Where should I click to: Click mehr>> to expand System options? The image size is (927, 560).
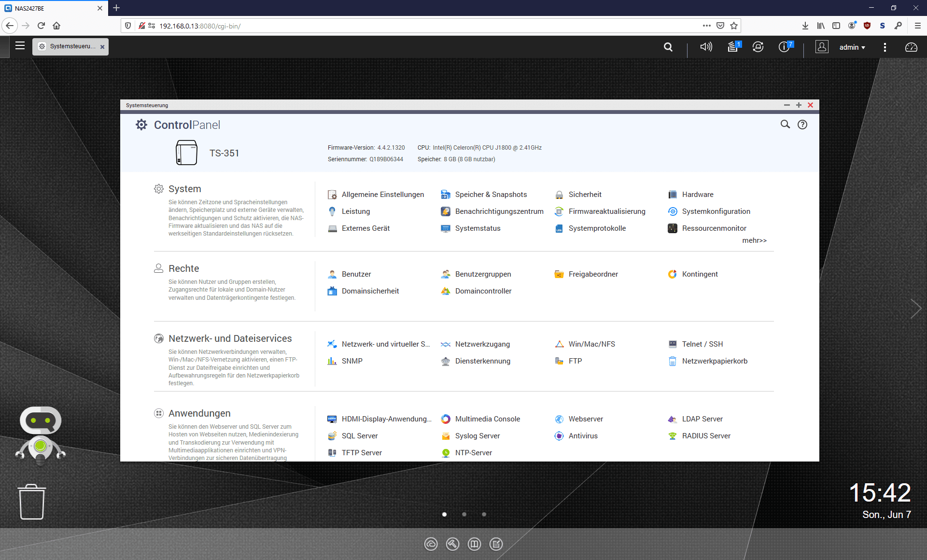(x=754, y=239)
